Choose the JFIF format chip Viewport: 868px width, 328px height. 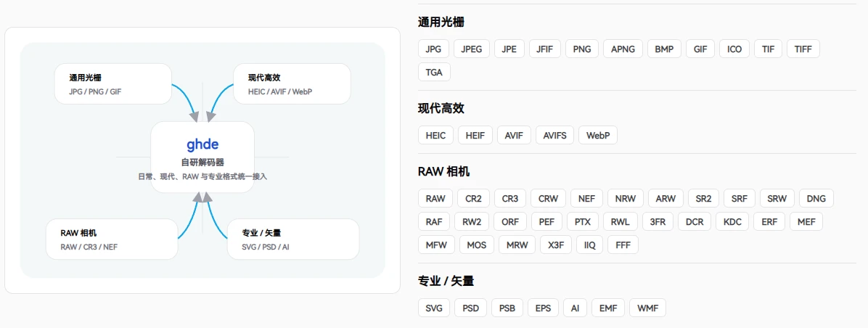(545, 49)
